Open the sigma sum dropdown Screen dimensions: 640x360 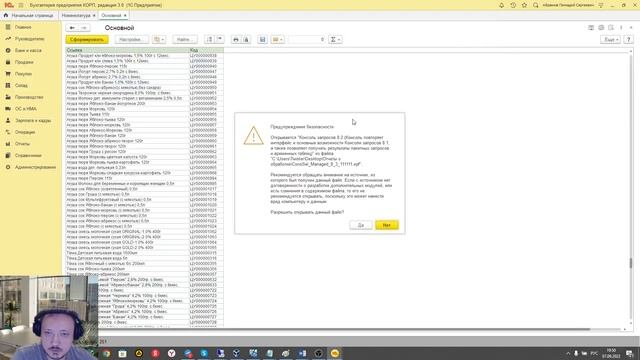tap(335, 40)
